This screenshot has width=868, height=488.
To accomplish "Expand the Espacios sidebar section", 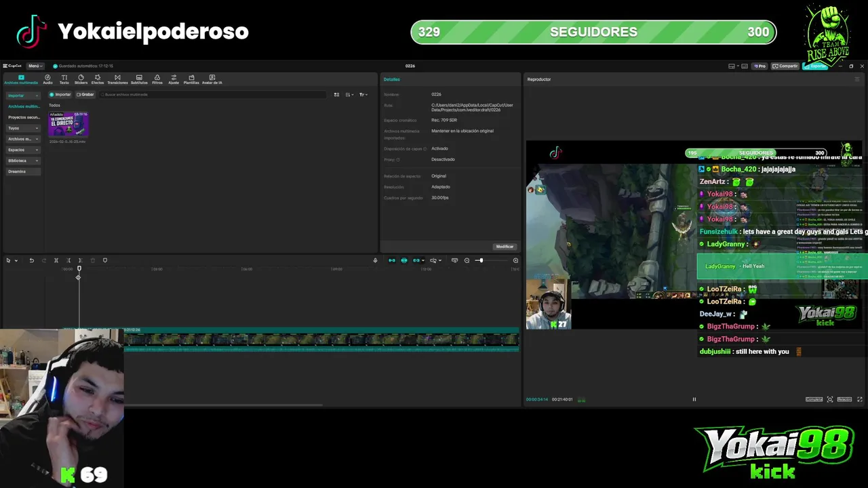I will click(23, 150).
